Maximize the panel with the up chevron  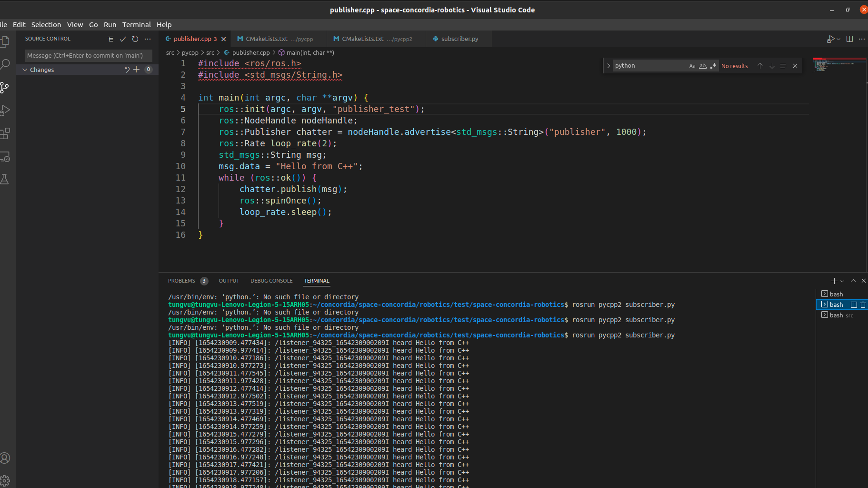pyautogui.click(x=853, y=281)
